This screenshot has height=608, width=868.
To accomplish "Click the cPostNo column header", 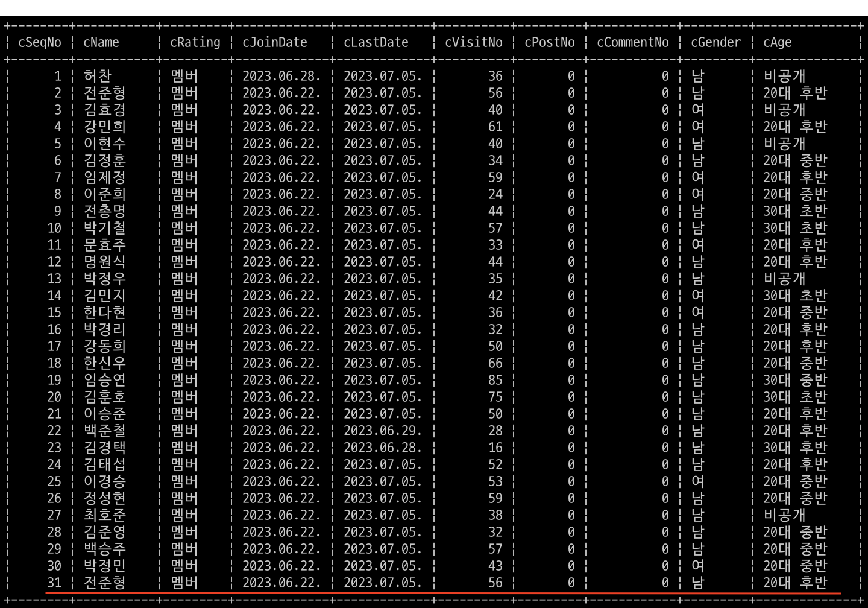I will tap(550, 42).
